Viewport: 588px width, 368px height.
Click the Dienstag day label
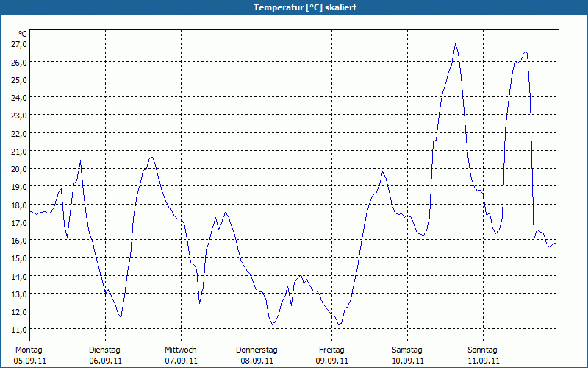(x=104, y=350)
